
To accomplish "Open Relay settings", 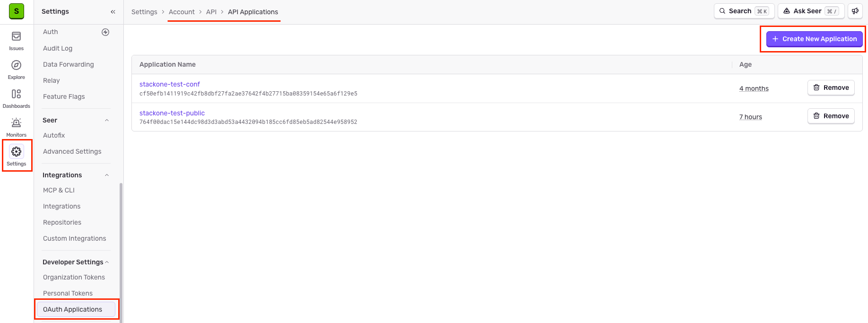I will point(52,80).
